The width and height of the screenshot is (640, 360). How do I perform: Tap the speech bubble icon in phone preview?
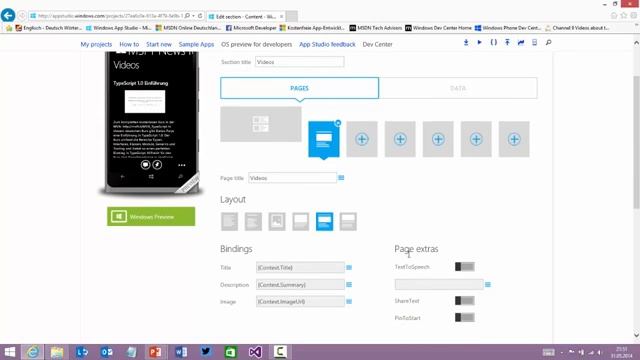(145, 164)
